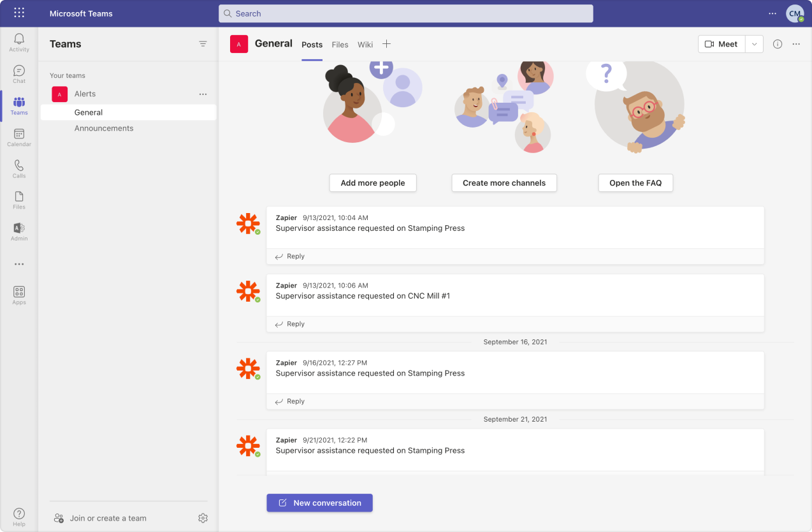
Task: Click the 9/16/2021, 12:27 PM timestamp
Action: point(335,363)
